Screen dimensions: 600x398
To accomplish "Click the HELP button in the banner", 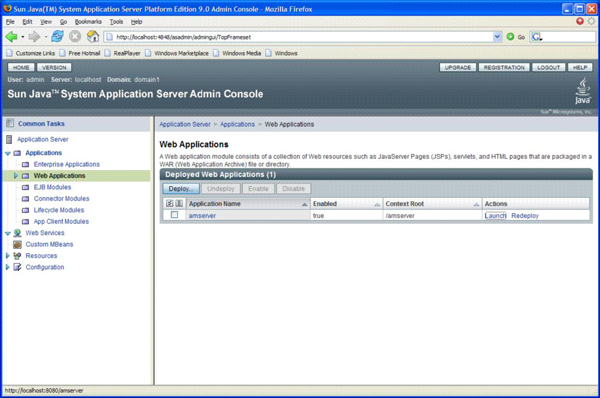I will click(580, 67).
